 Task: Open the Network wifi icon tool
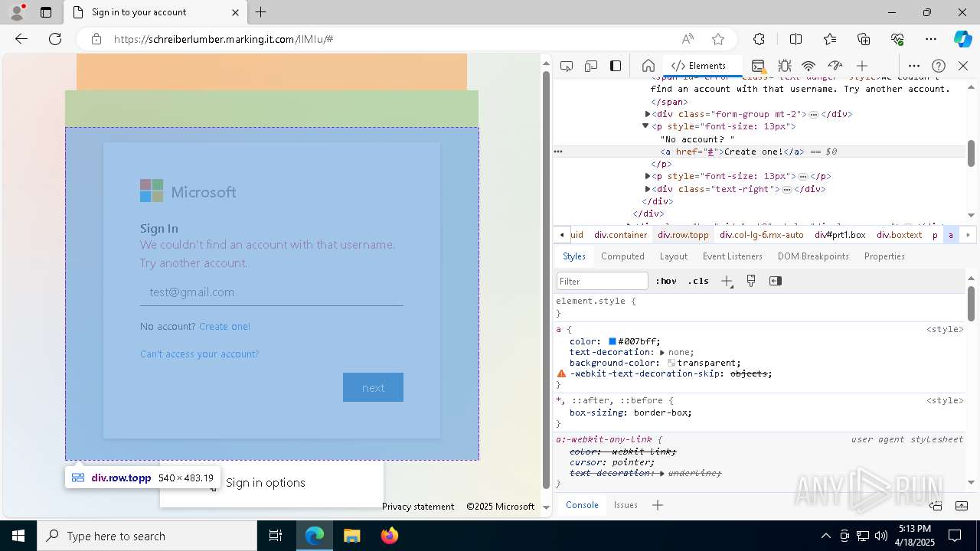coord(808,66)
